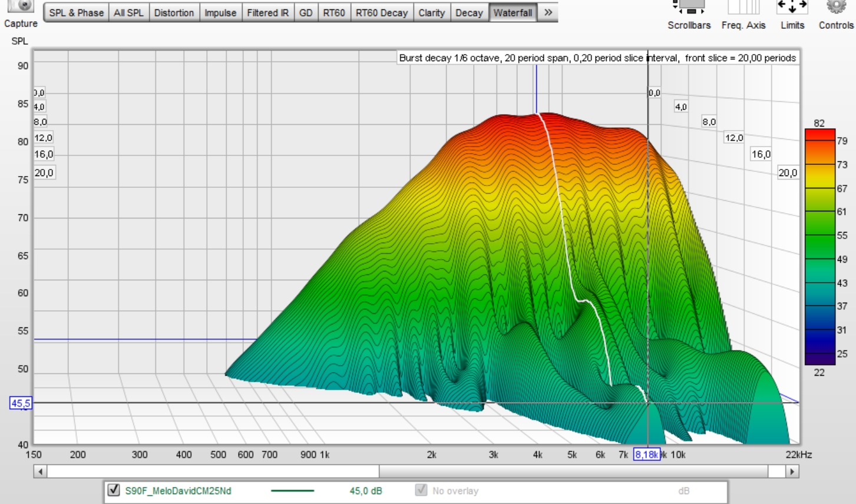This screenshot has width=856, height=504.
Task: Toggle the S90F_MeloDavidCM25Nd measurement checkbox
Action: [114, 490]
